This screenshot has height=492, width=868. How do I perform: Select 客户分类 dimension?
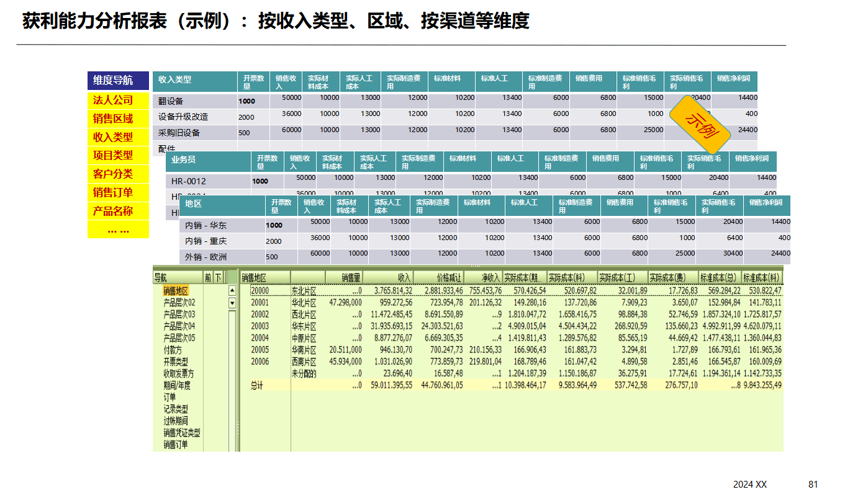(119, 174)
